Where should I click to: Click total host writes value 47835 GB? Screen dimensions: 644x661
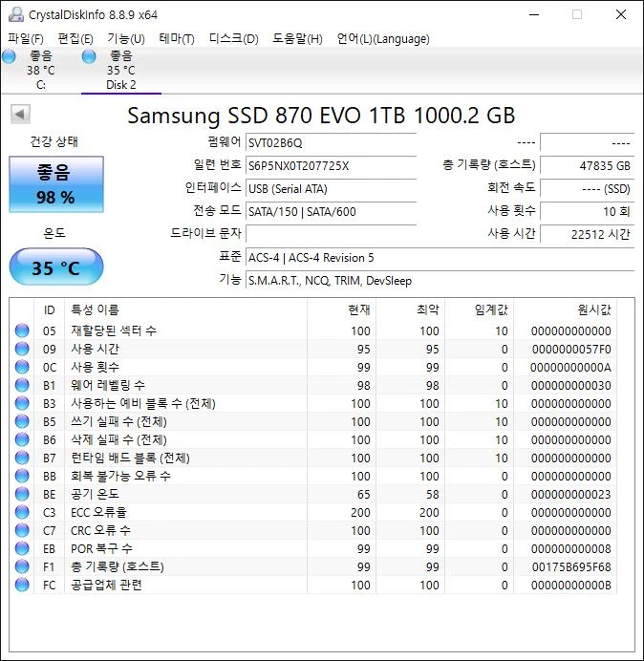[587, 165]
